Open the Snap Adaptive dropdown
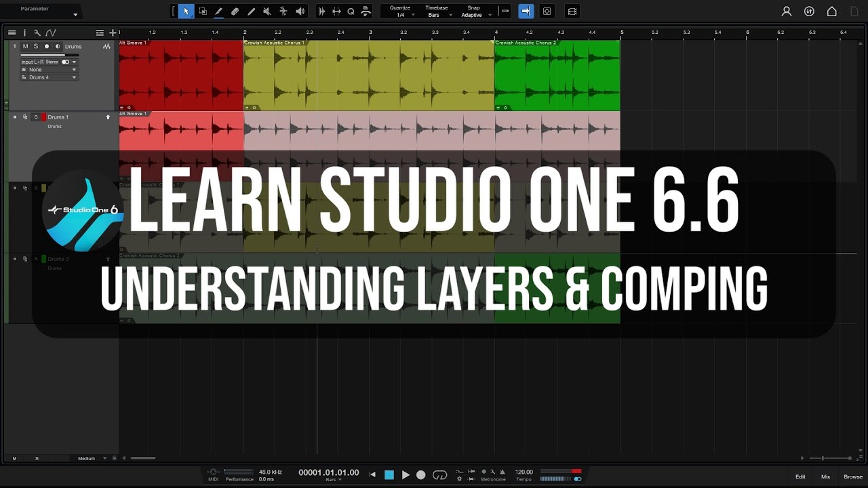Image resolution: width=868 pixels, height=488 pixels. coord(475,15)
